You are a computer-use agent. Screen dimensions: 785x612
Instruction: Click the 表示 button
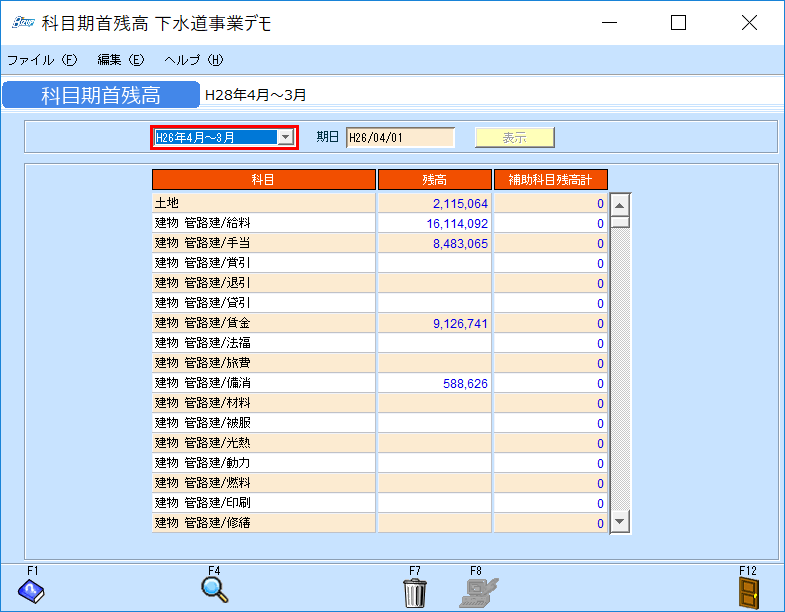coord(515,137)
